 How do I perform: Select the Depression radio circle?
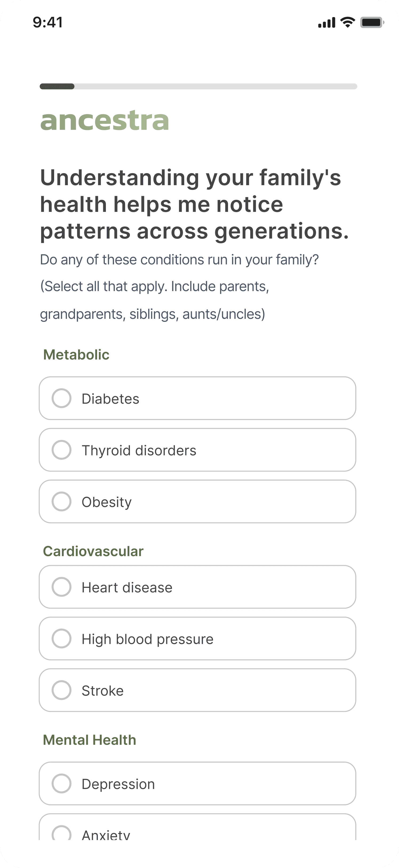point(61,783)
